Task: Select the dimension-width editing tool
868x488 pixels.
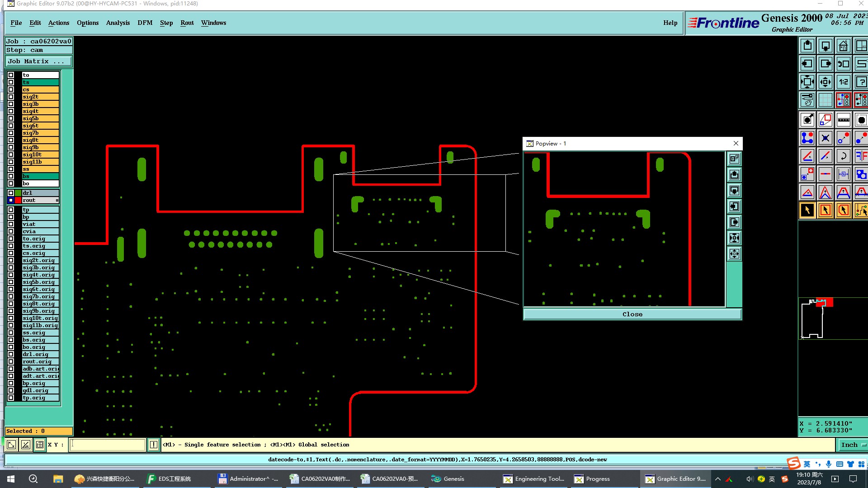Action: click(844, 174)
